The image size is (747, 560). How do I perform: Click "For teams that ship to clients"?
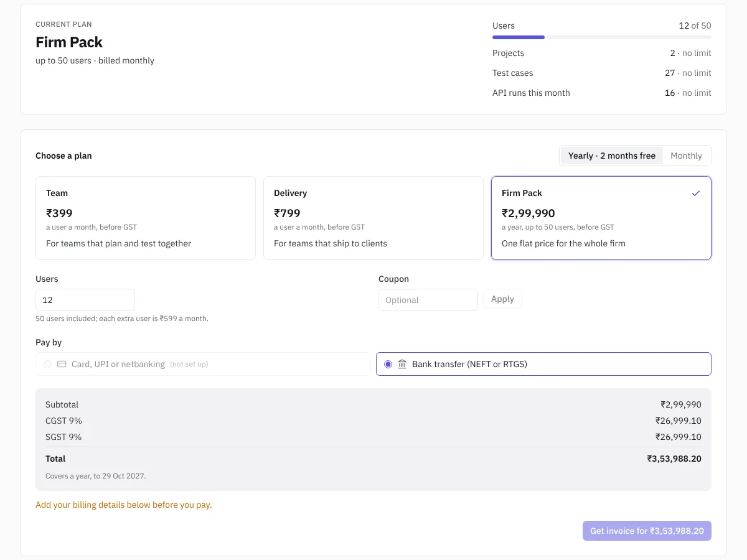(x=331, y=243)
